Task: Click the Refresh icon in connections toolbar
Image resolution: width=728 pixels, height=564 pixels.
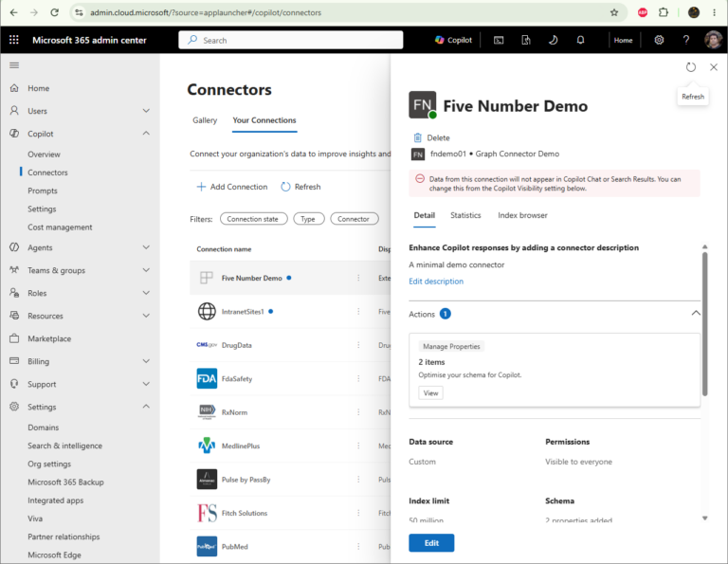Action: click(285, 187)
